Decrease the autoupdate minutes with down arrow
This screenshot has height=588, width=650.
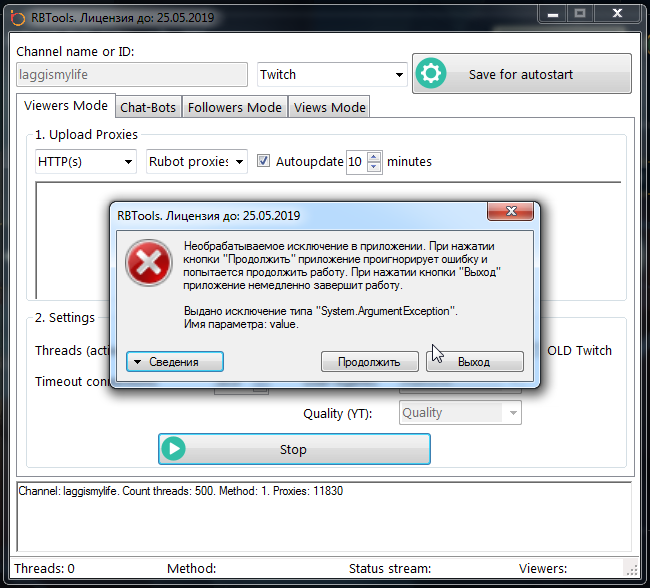point(374,166)
